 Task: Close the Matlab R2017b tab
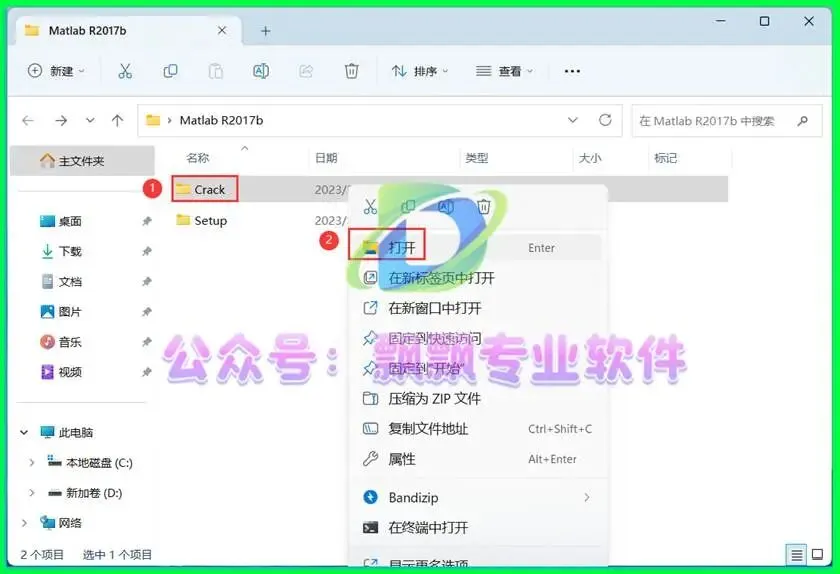pos(222,31)
